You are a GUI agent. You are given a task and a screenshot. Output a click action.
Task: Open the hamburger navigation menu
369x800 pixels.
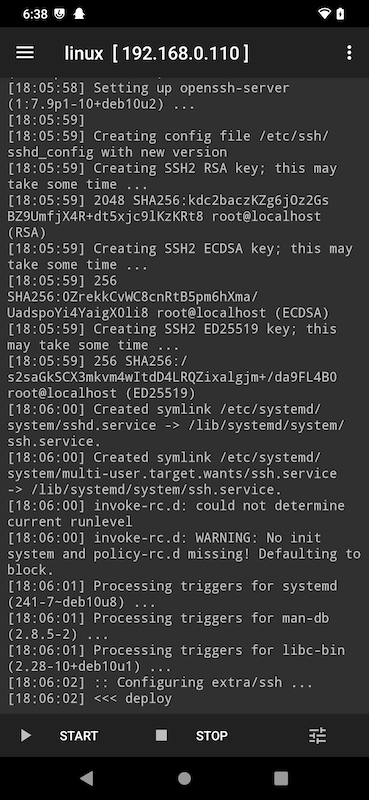[25, 53]
